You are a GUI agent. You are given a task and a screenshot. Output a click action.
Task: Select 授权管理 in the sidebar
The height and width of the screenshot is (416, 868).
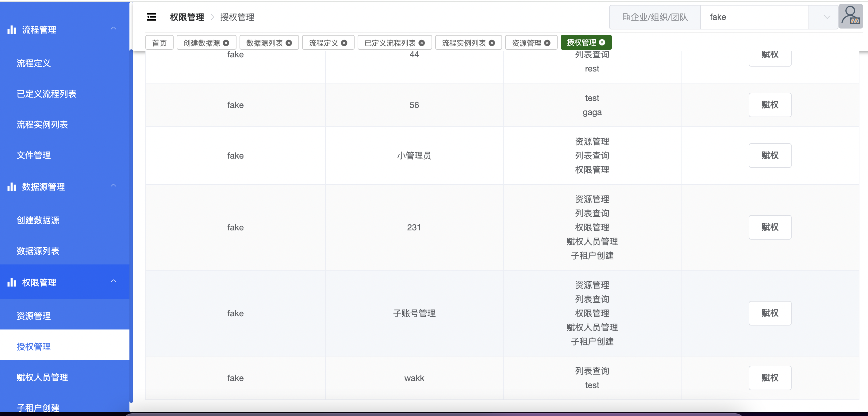65,345
